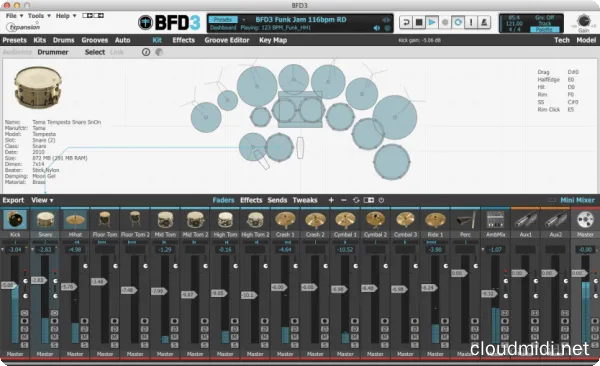This screenshot has height=366, width=600.
Task: Open the Help menu
Action: click(66, 16)
